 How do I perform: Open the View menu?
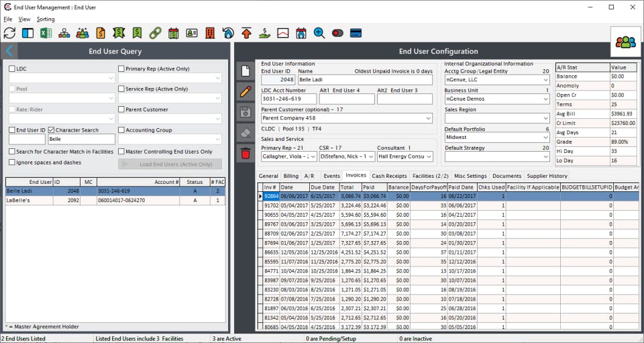click(24, 19)
